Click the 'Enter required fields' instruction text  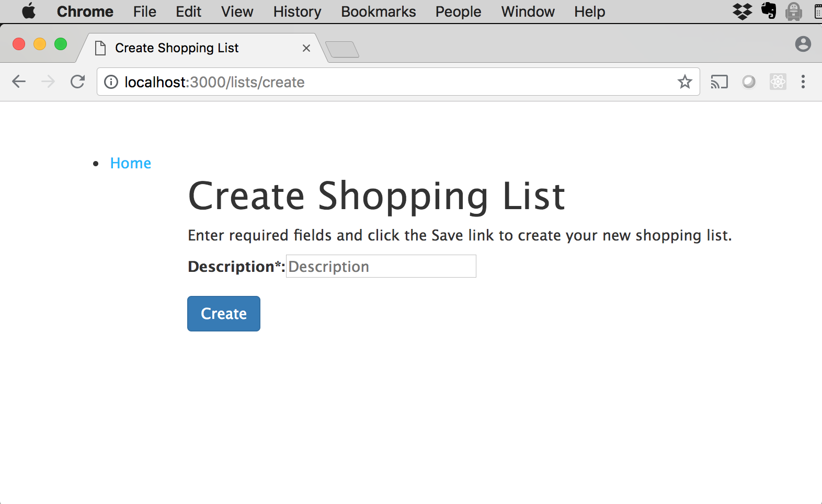[x=460, y=235]
